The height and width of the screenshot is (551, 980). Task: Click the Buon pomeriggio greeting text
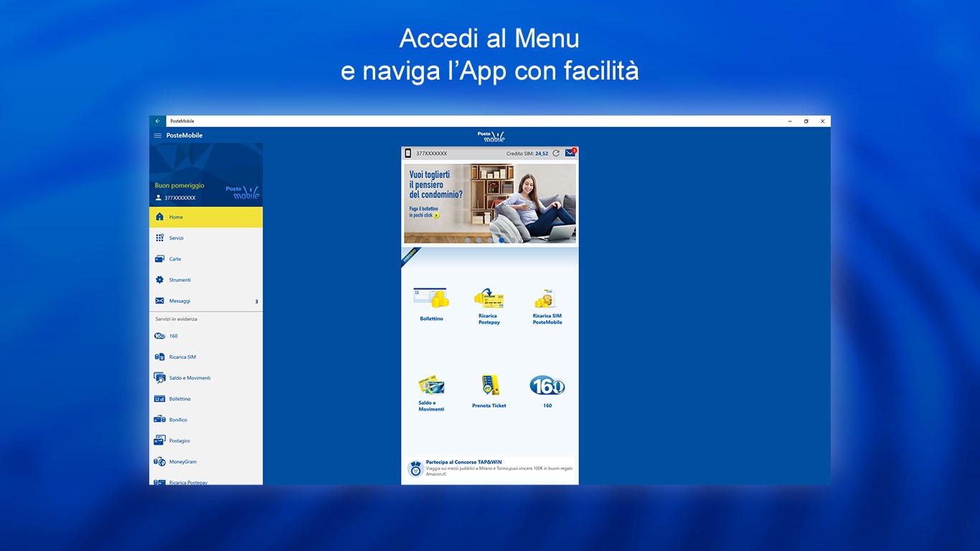pos(179,185)
